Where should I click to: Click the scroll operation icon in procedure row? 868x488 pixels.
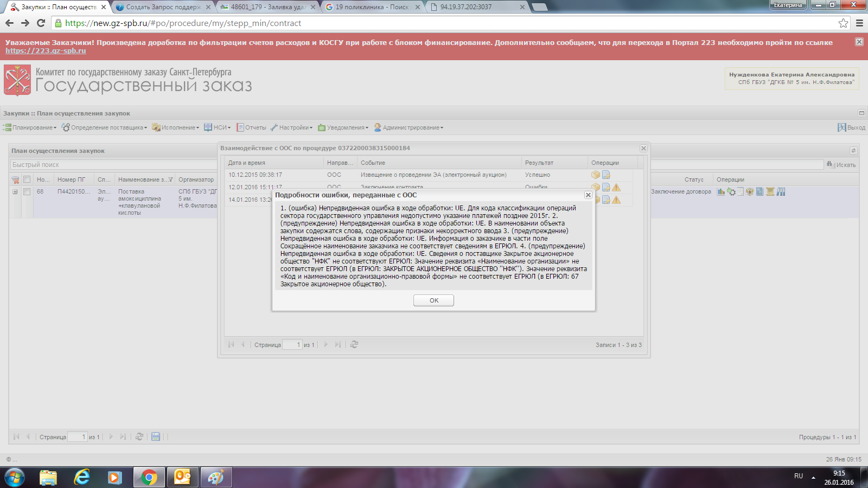tap(770, 191)
